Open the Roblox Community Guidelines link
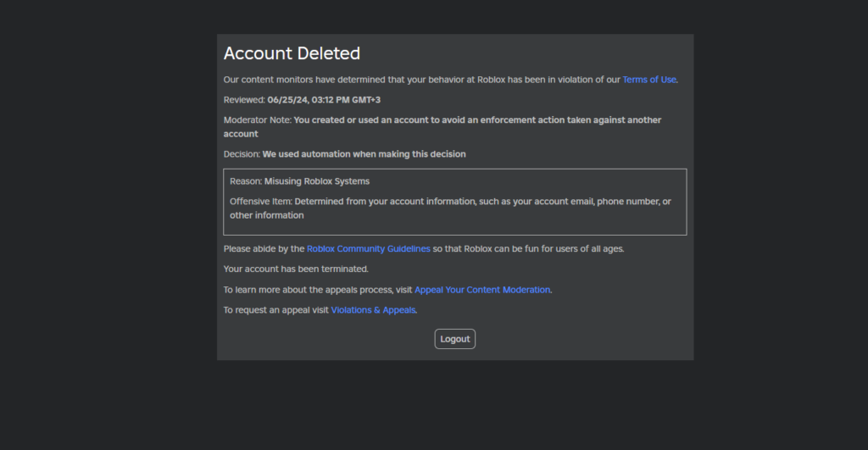Image resolution: width=868 pixels, height=450 pixels. pos(368,249)
